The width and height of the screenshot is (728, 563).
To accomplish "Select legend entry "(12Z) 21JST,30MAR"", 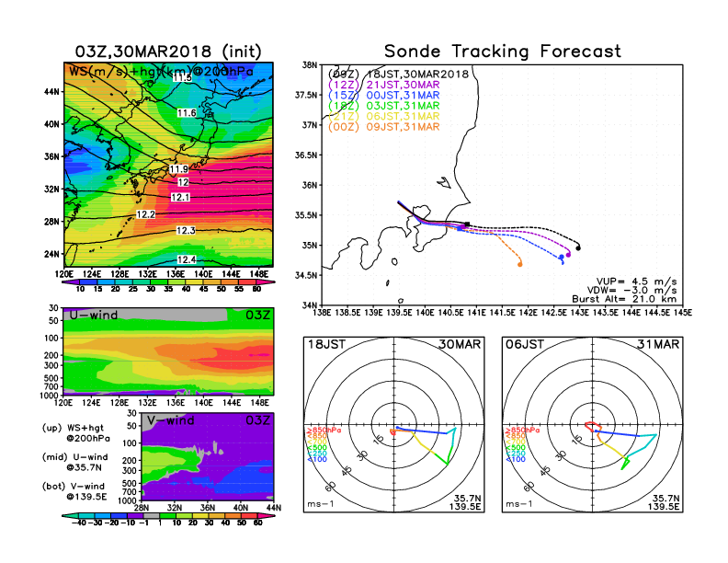I will (x=383, y=85).
